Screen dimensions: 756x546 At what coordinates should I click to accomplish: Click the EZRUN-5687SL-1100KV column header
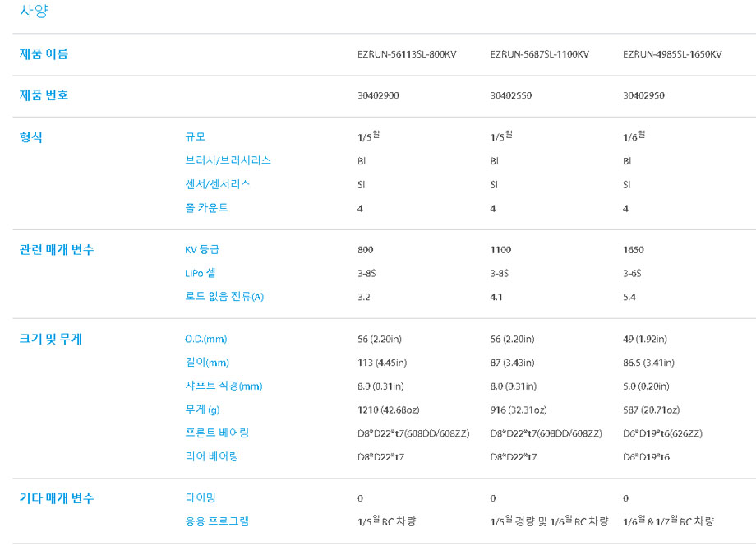pos(539,54)
